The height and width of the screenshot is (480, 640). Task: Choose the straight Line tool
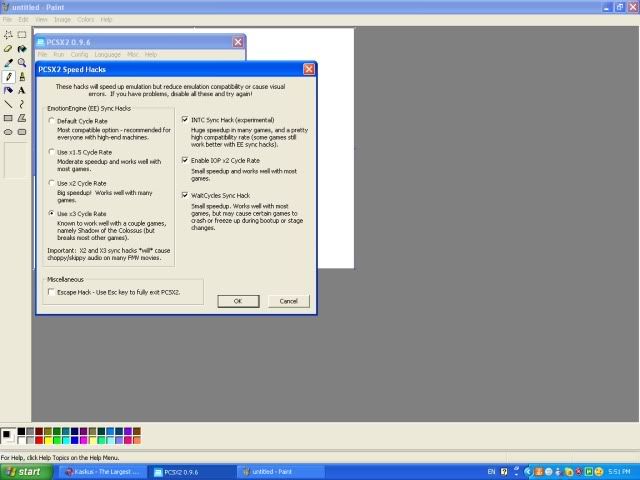[8, 104]
